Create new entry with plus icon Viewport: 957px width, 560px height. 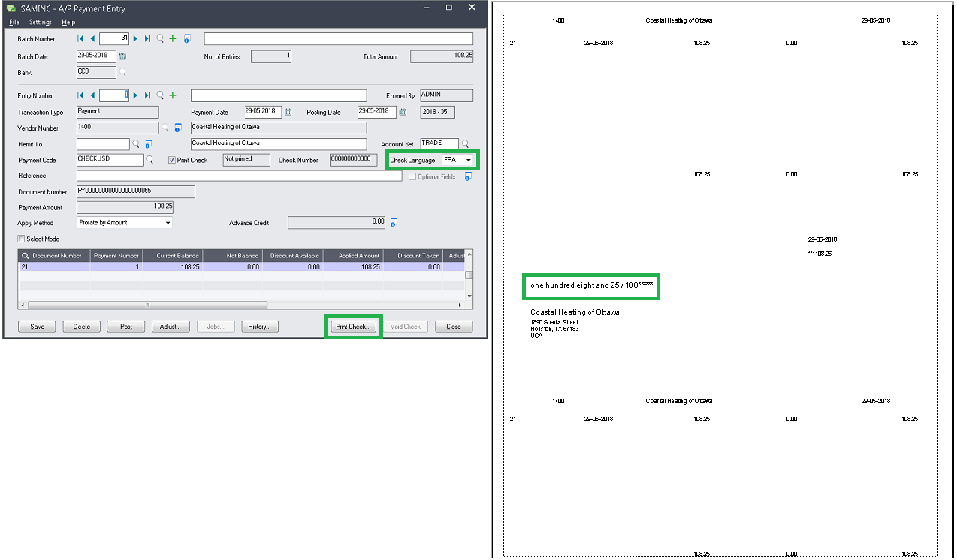173,95
